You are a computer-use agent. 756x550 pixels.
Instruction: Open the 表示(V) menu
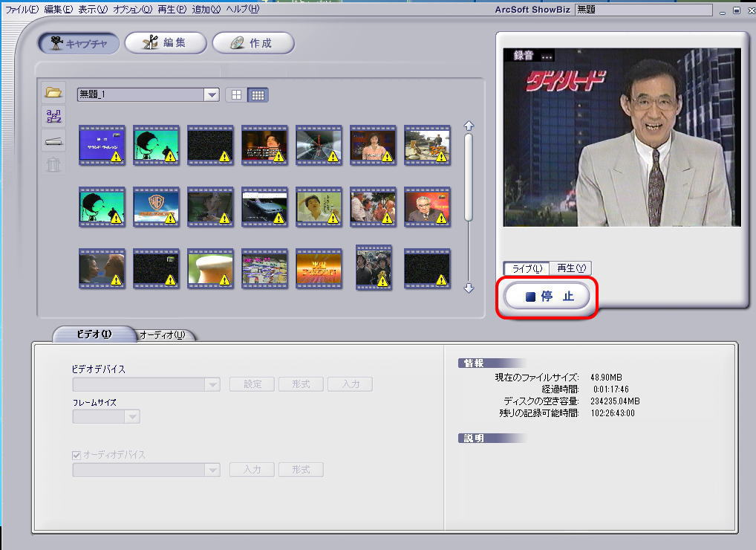point(93,9)
